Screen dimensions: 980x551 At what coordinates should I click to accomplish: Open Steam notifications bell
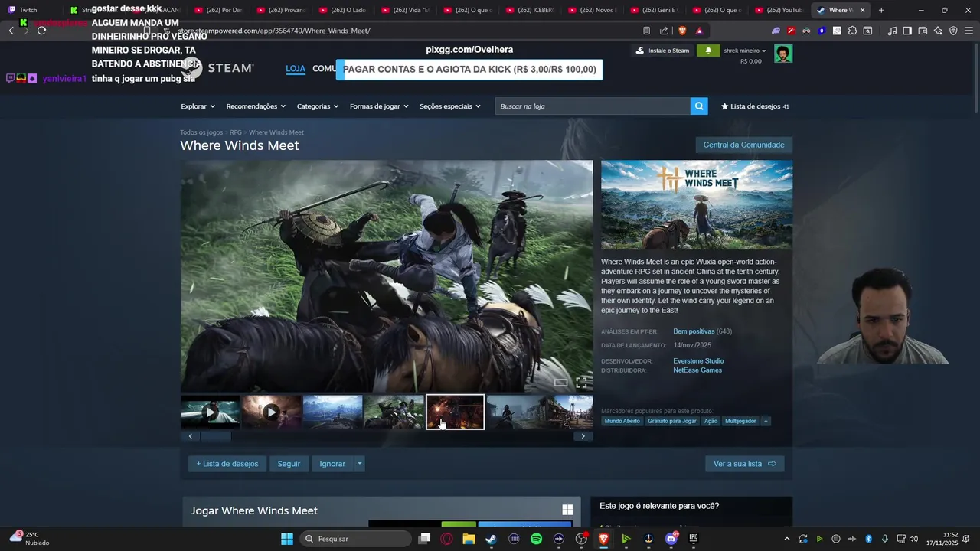[708, 51]
